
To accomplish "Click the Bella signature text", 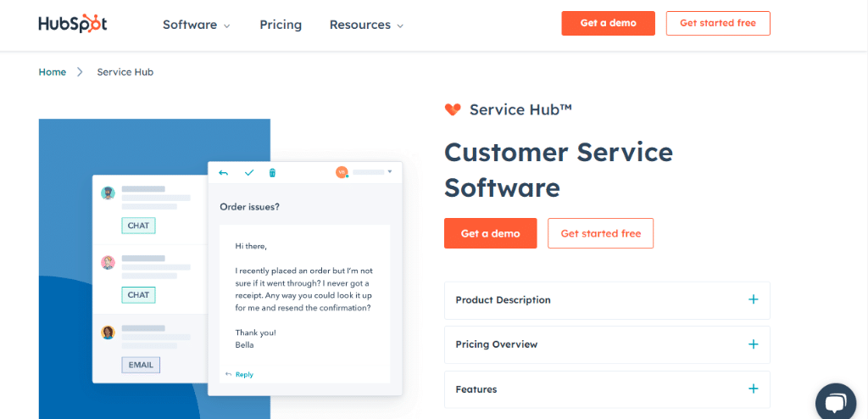I will [245, 344].
